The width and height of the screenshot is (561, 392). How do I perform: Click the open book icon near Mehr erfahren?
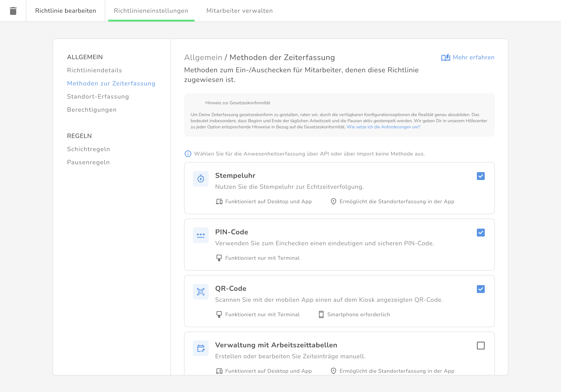click(x=446, y=58)
